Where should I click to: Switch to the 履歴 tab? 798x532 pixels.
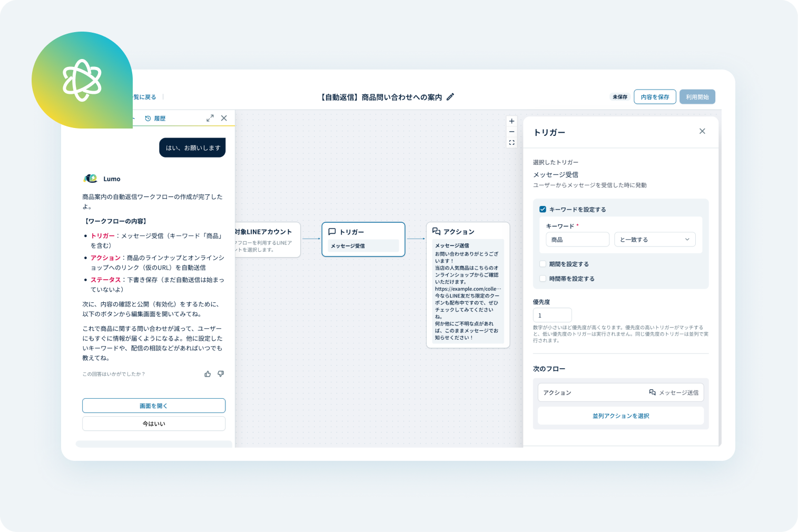155,119
